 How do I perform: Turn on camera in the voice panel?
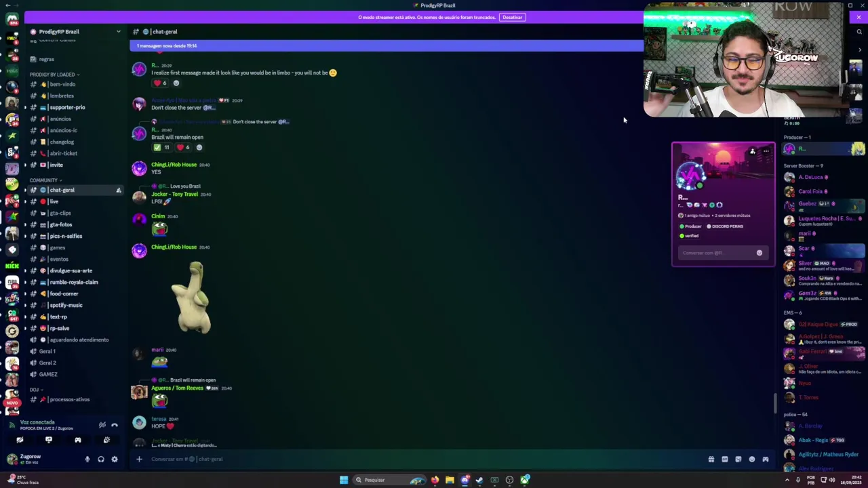[x=20, y=440]
